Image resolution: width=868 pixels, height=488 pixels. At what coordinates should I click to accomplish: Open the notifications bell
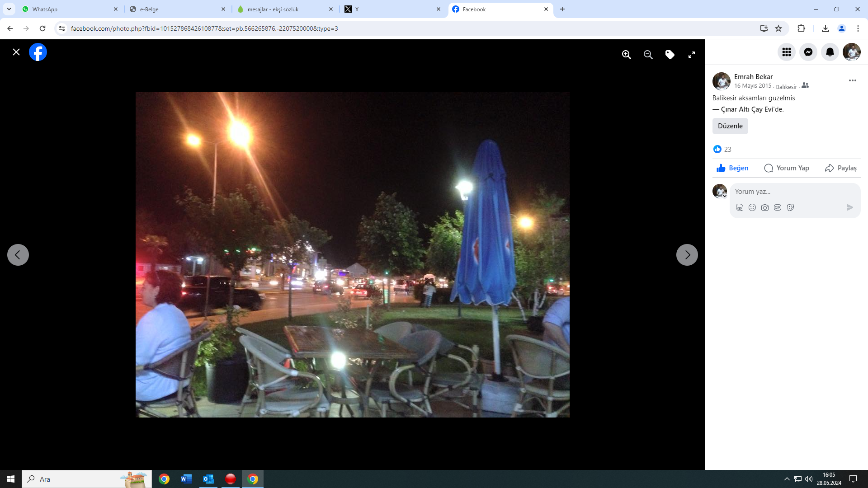[x=830, y=52]
